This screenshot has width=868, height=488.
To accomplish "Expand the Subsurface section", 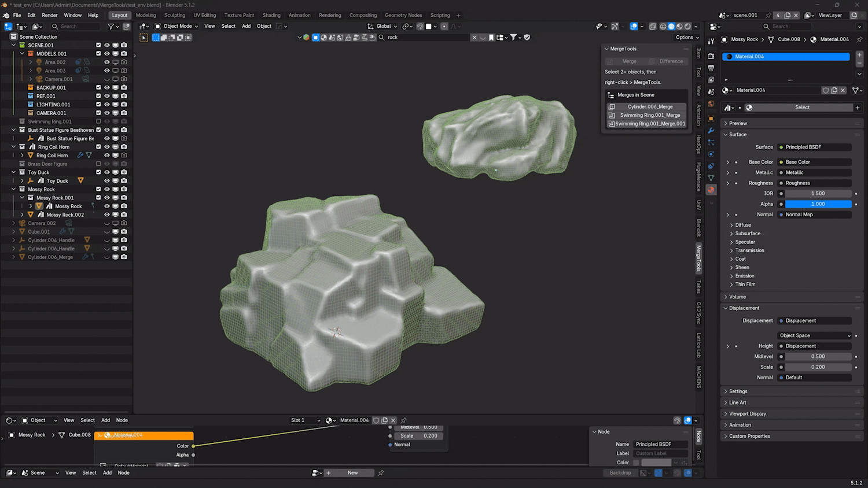I will pos(748,234).
